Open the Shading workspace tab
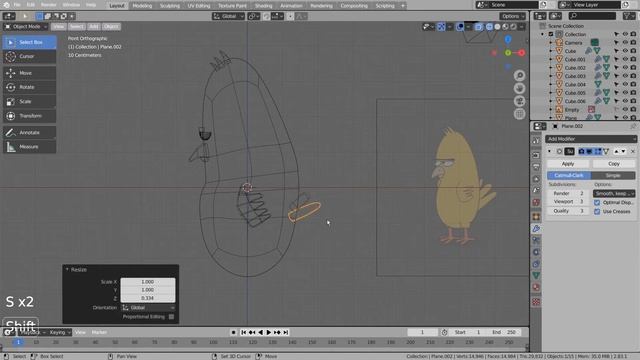The height and width of the screenshot is (360, 640). (263, 6)
